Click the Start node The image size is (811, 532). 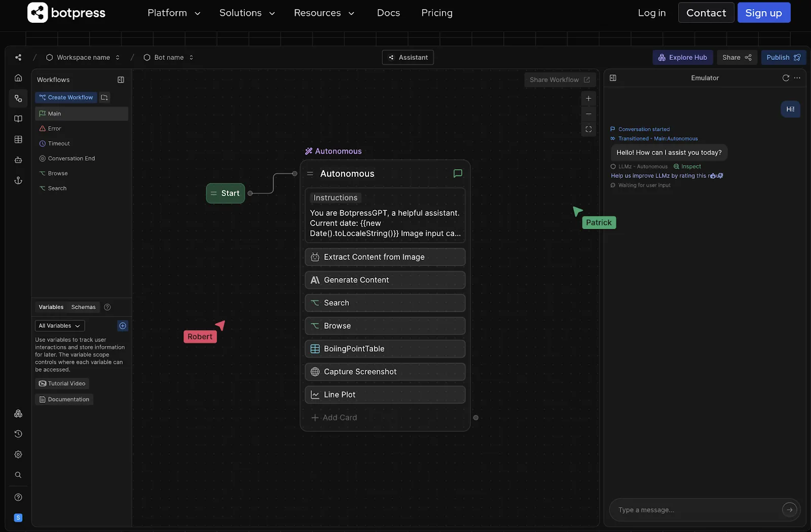click(x=226, y=193)
